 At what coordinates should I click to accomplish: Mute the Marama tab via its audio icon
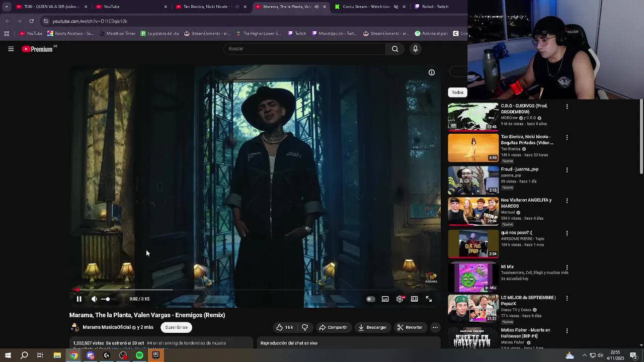pos(316,7)
